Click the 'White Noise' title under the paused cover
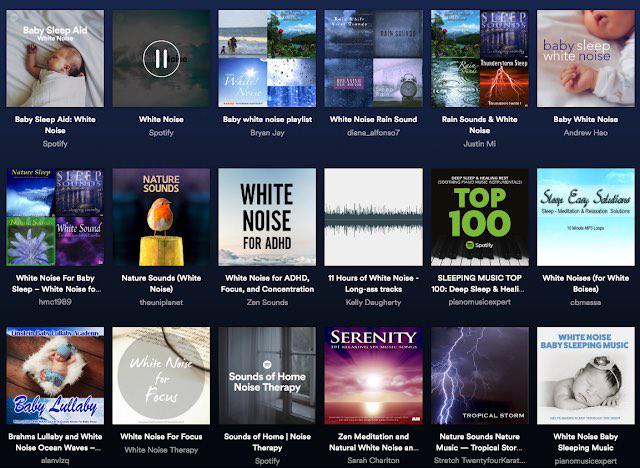This screenshot has width=640, height=468. pyautogui.click(x=161, y=119)
